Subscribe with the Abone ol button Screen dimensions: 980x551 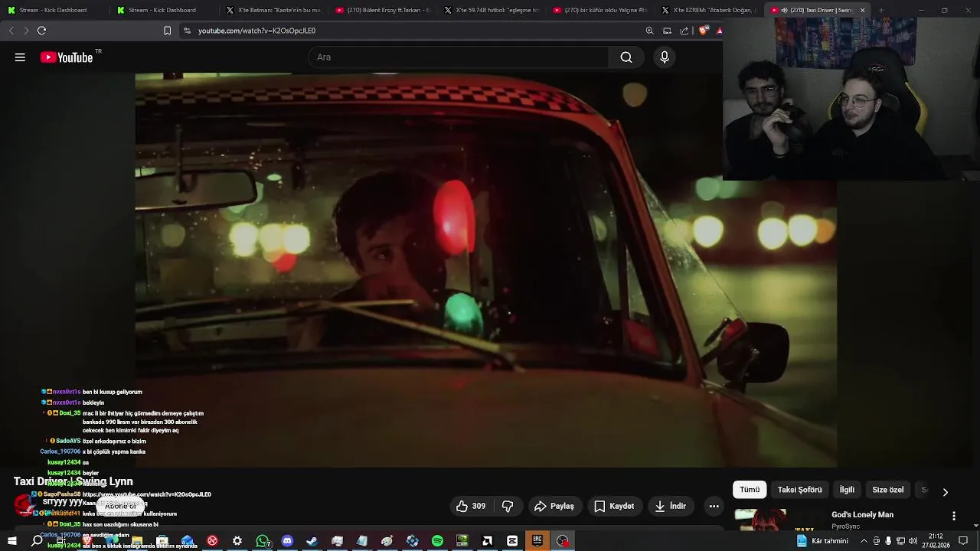(120, 506)
